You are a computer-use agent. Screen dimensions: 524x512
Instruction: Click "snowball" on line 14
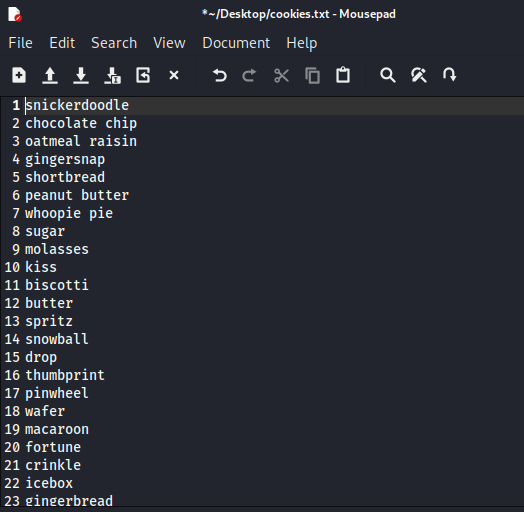tap(57, 339)
